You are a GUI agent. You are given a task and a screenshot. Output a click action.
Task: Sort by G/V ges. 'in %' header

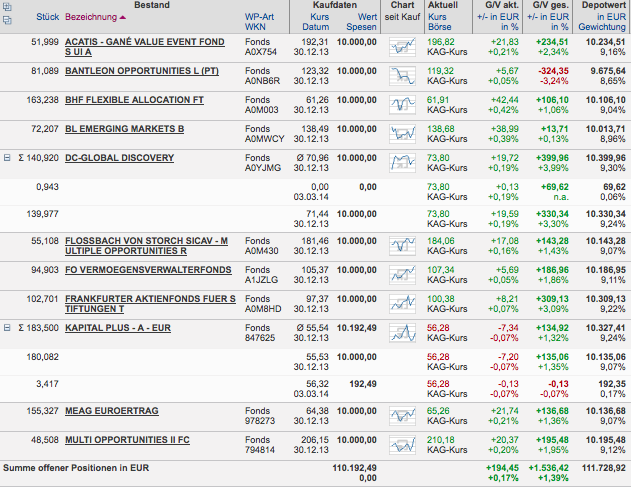(560, 27)
